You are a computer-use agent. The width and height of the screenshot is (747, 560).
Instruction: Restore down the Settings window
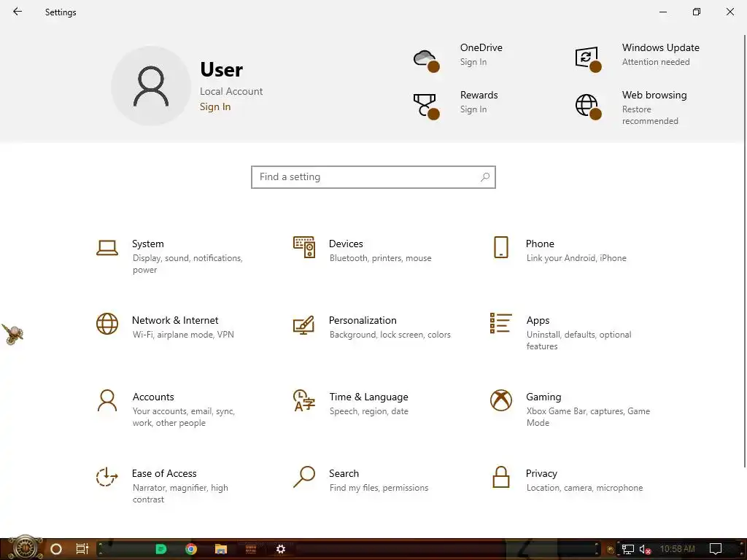click(x=697, y=12)
